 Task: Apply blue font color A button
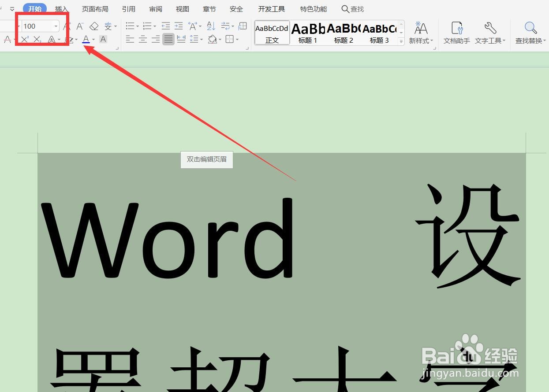click(86, 40)
